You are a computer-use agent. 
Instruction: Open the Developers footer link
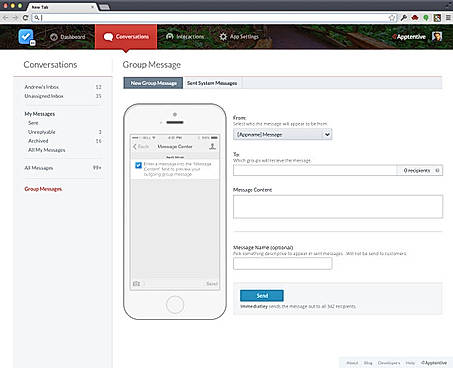389,363
